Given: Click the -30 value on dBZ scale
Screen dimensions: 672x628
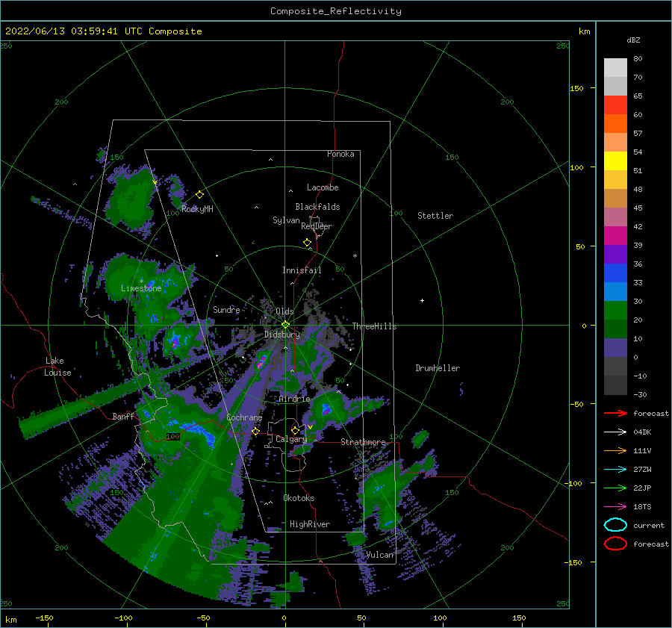Looking at the screenshot, I should pyautogui.click(x=640, y=394).
